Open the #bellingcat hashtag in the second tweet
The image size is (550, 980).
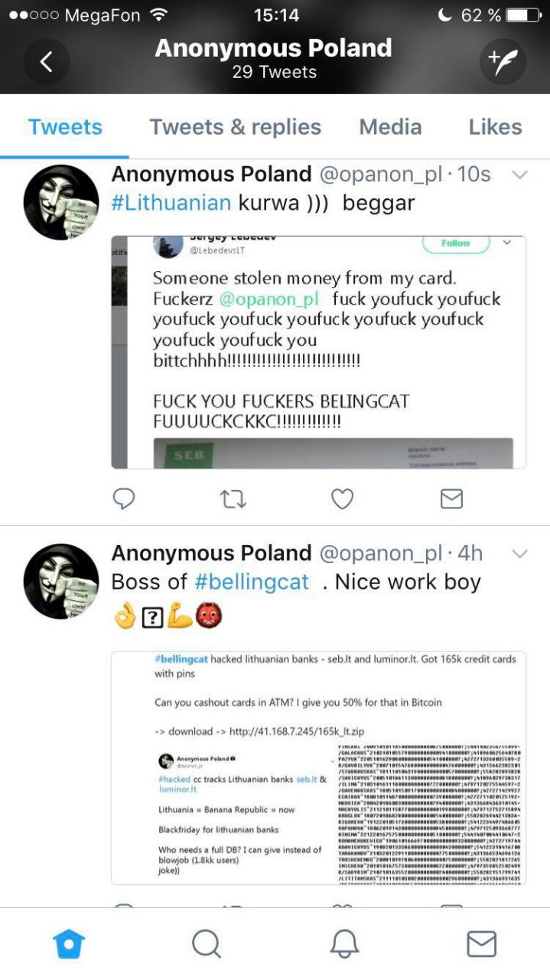click(x=252, y=582)
